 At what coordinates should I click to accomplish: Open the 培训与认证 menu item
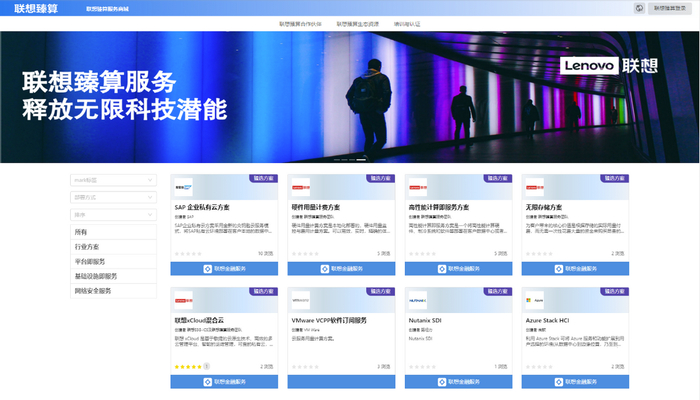(407, 24)
